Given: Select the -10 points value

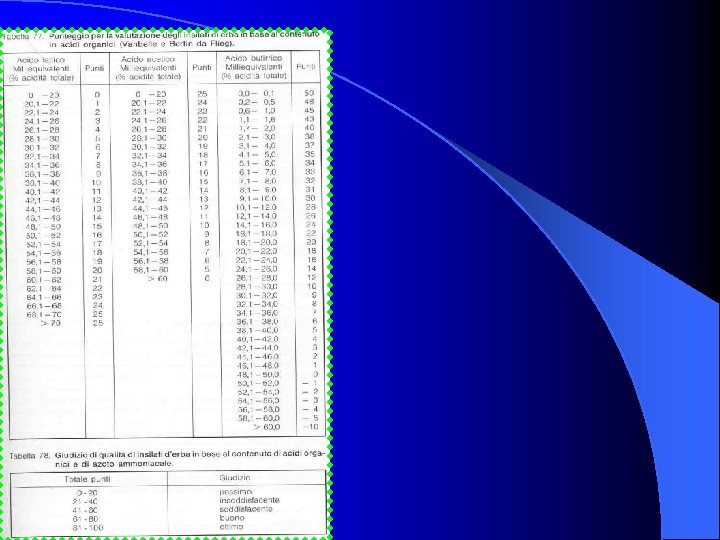Looking at the screenshot, I should click(x=310, y=427).
